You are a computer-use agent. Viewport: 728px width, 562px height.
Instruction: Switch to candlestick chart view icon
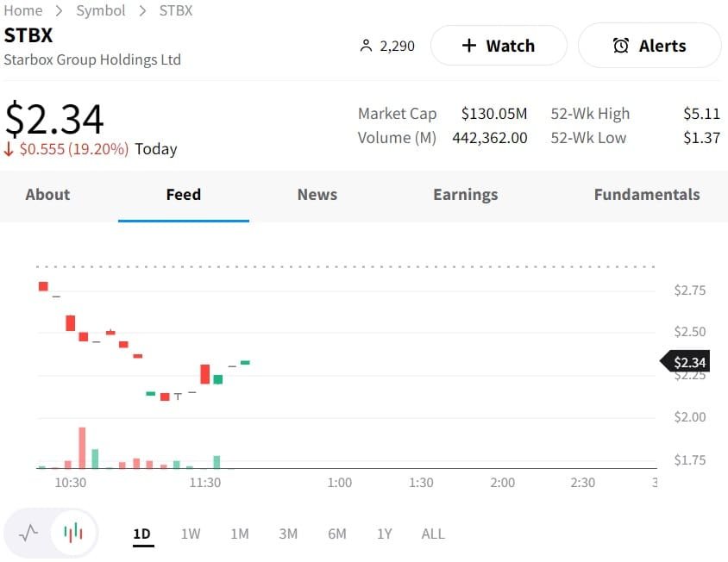[x=74, y=533]
